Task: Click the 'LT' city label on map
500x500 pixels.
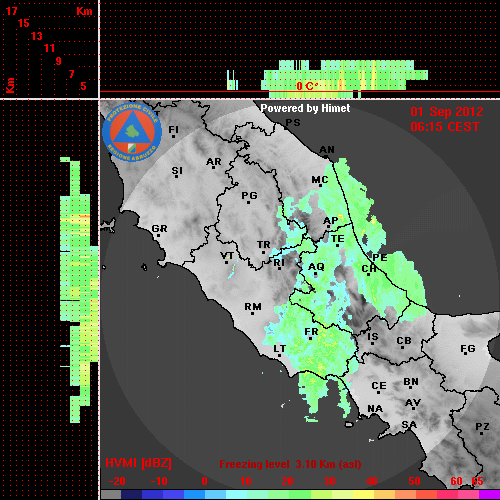Action: click(x=279, y=349)
